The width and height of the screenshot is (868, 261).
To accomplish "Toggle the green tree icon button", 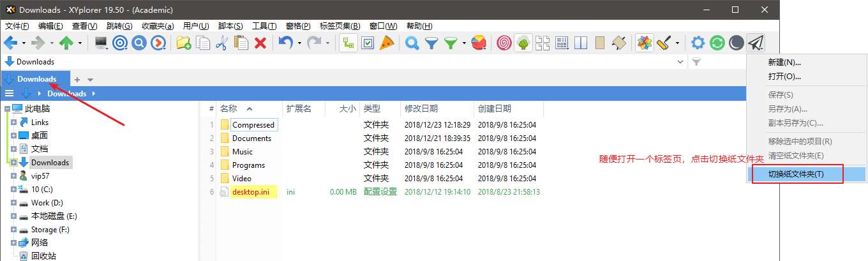I will 523,43.
